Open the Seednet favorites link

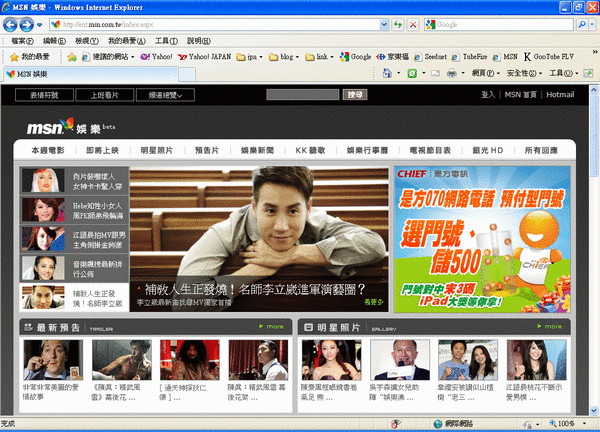click(x=430, y=57)
